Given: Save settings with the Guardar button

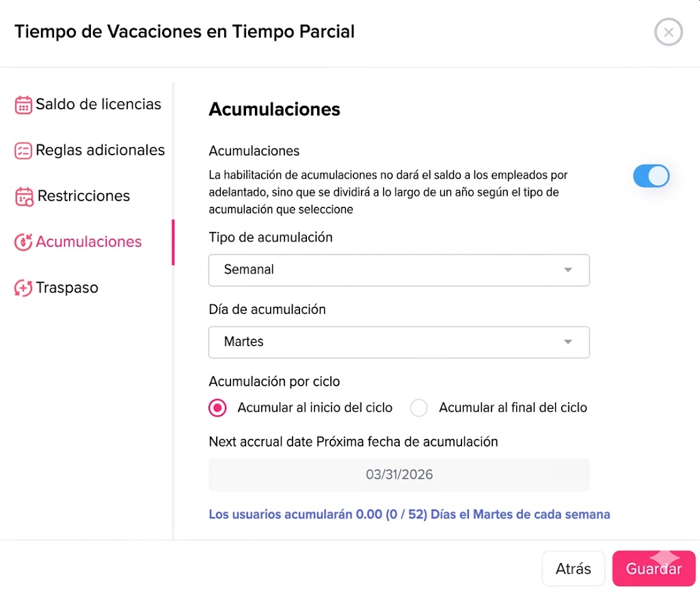Looking at the screenshot, I should pyautogui.click(x=654, y=568).
